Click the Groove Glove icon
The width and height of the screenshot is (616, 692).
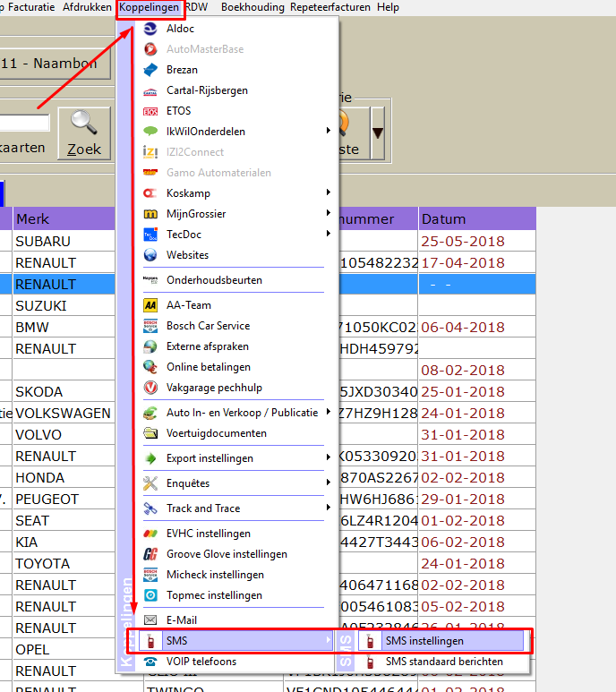tap(150, 554)
